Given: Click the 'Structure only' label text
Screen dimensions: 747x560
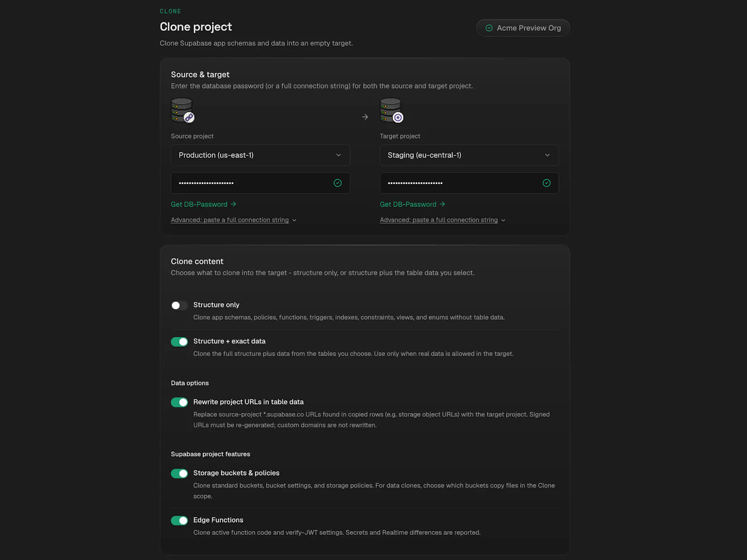Looking at the screenshot, I should (216, 305).
